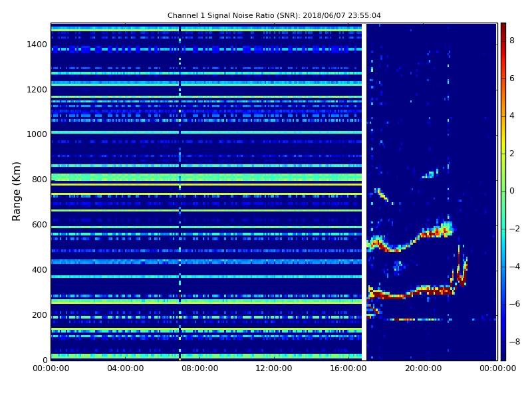
Task: Click the yellow horizontal band near 780 km
Action: coord(206,185)
